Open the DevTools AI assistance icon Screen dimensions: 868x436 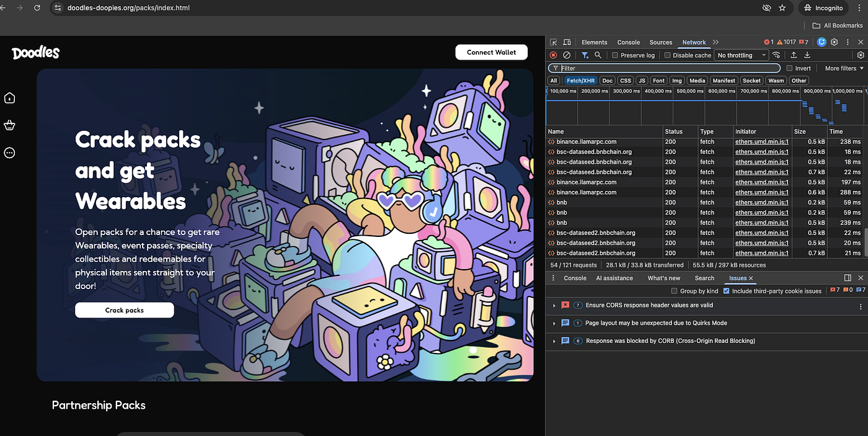(x=821, y=42)
